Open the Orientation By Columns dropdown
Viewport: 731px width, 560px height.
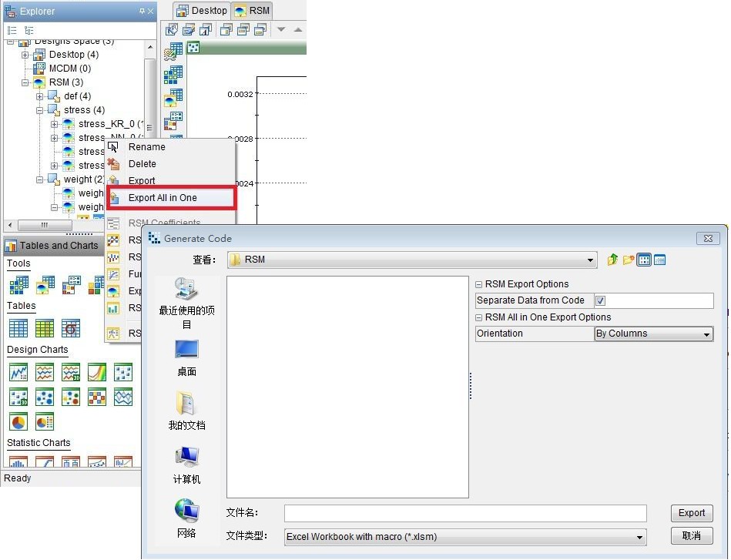654,334
